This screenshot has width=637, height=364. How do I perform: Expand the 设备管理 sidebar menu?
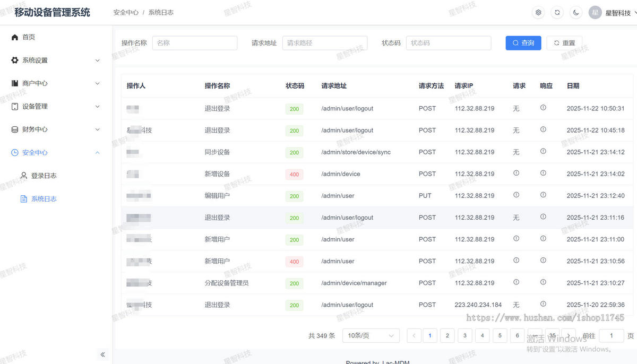56,107
